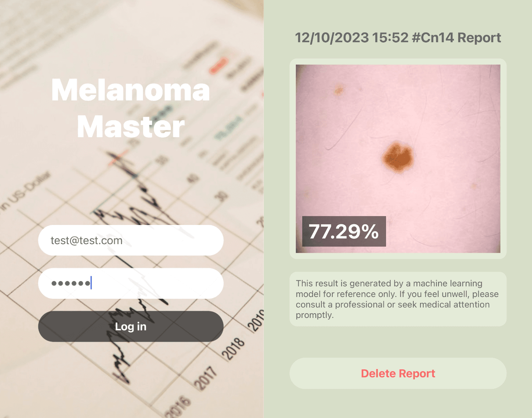
Task: Click the 15:52 time in the report title
Action: coord(390,38)
